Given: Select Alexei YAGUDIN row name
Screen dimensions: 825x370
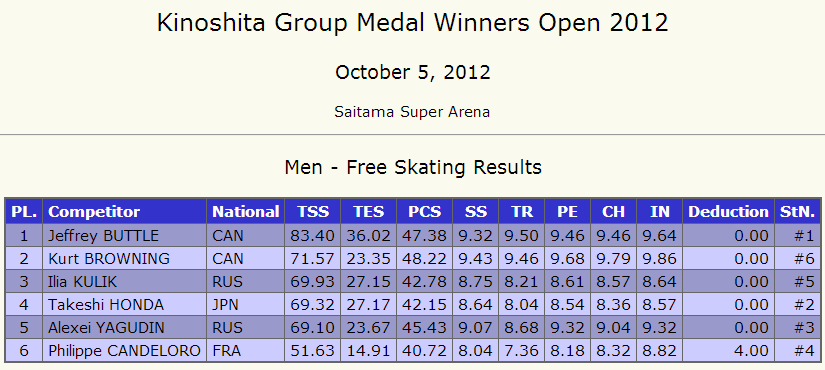Looking at the screenshot, I should point(106,328).
